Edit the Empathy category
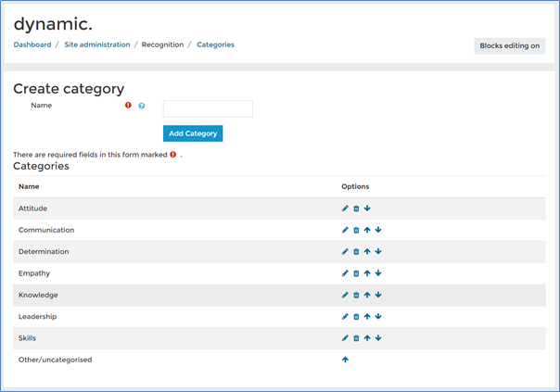Screen dimensions: 560x392 [x=345, y=273]
